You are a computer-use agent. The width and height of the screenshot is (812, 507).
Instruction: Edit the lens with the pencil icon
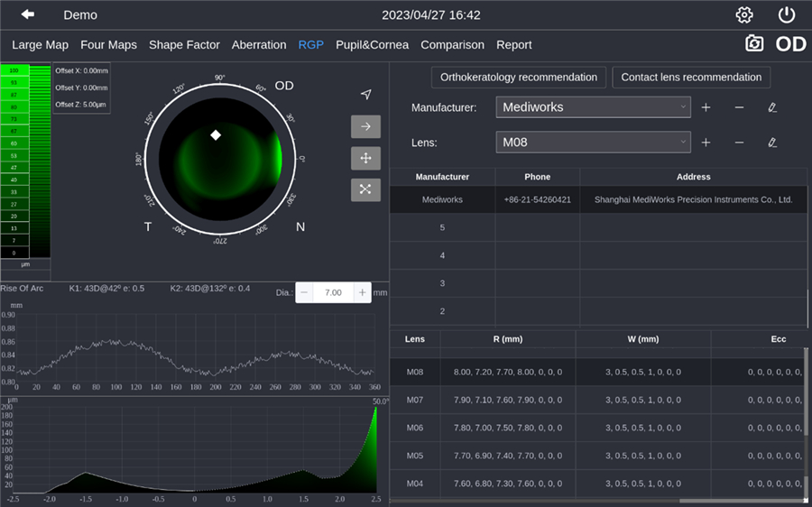(772, 143)
